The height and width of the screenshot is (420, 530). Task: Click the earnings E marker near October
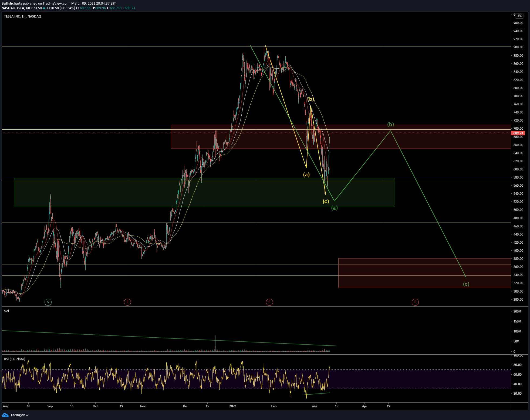tap(127, 302)
